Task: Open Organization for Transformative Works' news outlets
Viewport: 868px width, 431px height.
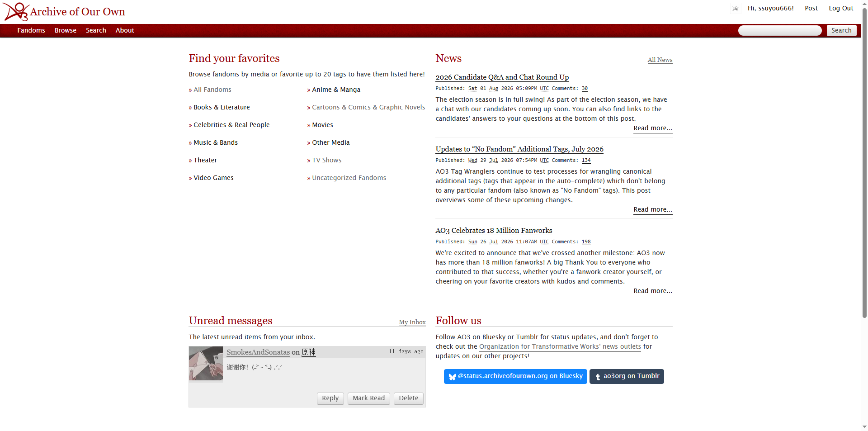Action: (x=560, y=346)
